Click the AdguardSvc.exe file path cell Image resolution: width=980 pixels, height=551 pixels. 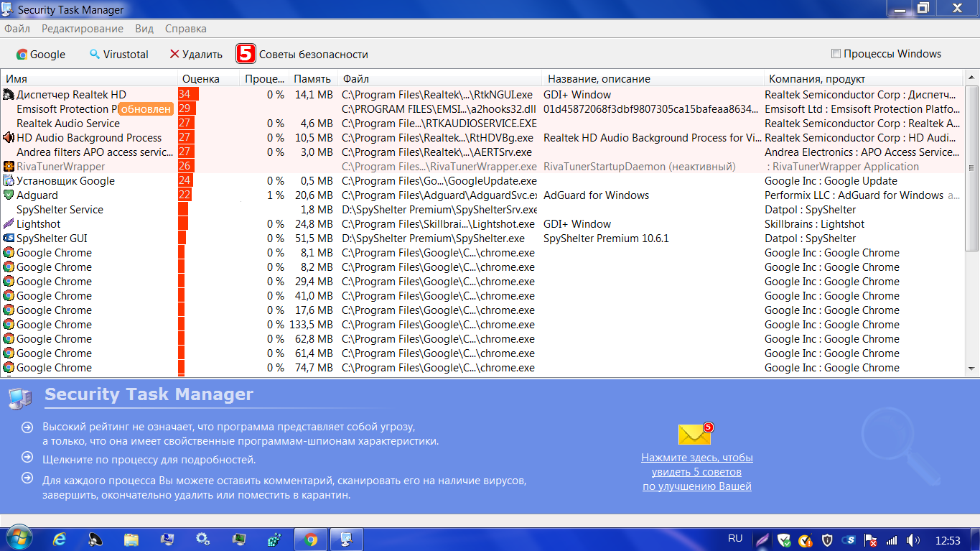click(x=439, y=195)
